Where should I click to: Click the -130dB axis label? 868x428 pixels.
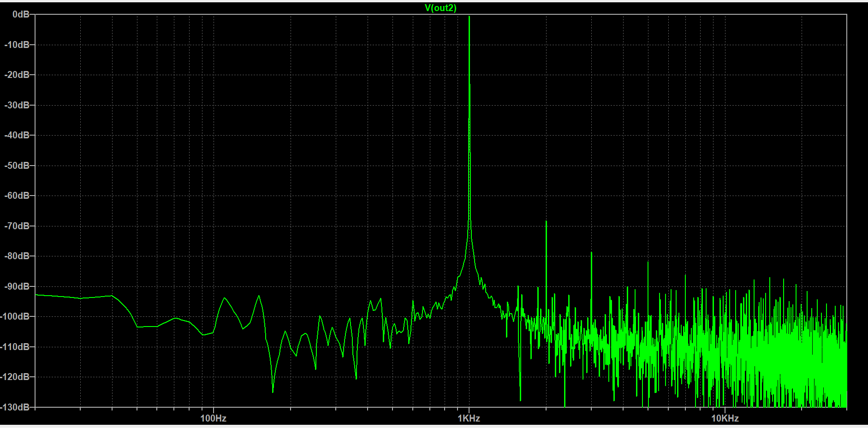click(x=15, y=407)
